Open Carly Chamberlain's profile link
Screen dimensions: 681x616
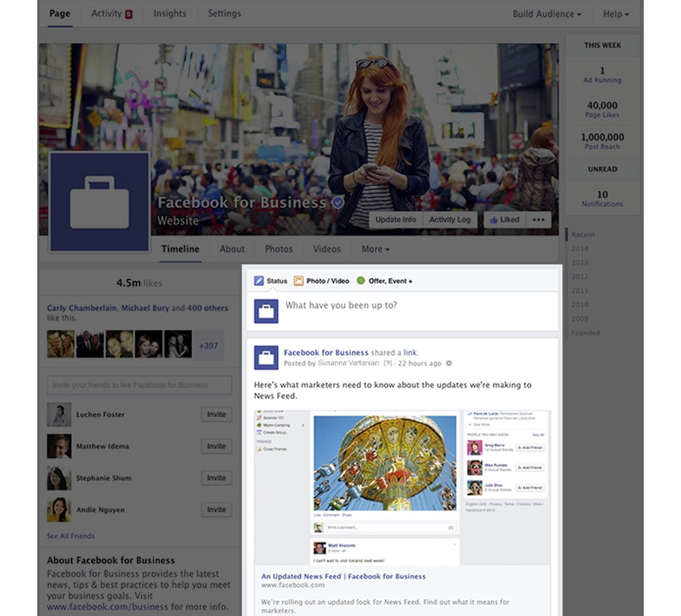[x=82, y=308]
